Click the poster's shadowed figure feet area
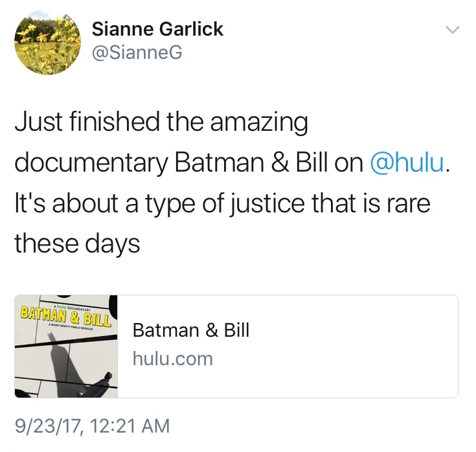The width and height of the screenshot is (476, 452). [98, 388]
